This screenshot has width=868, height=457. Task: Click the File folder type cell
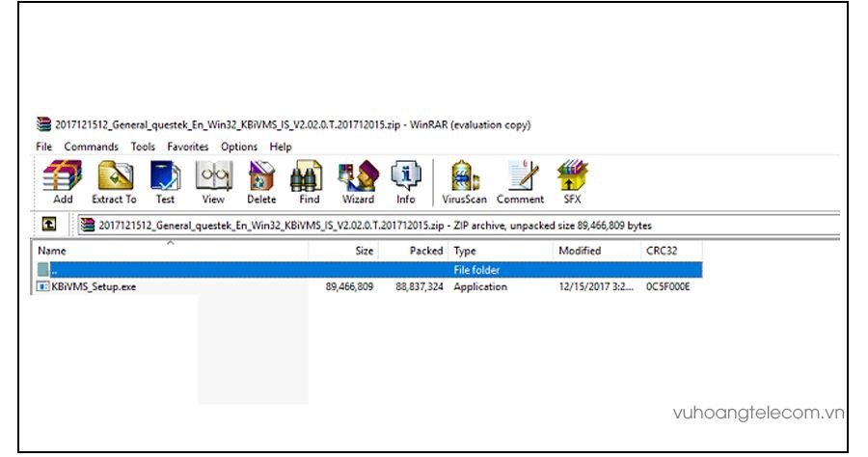point(476,270)
